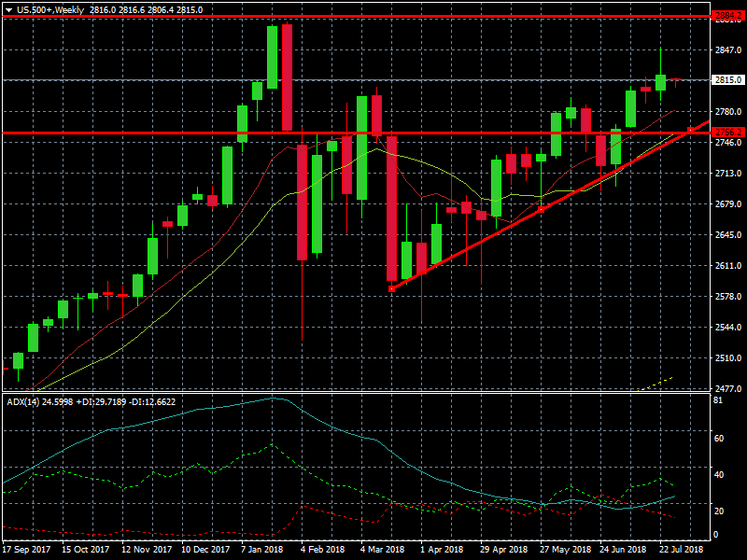
Task: Click the ADX scale value 81
Action: [x=718, y=400]
